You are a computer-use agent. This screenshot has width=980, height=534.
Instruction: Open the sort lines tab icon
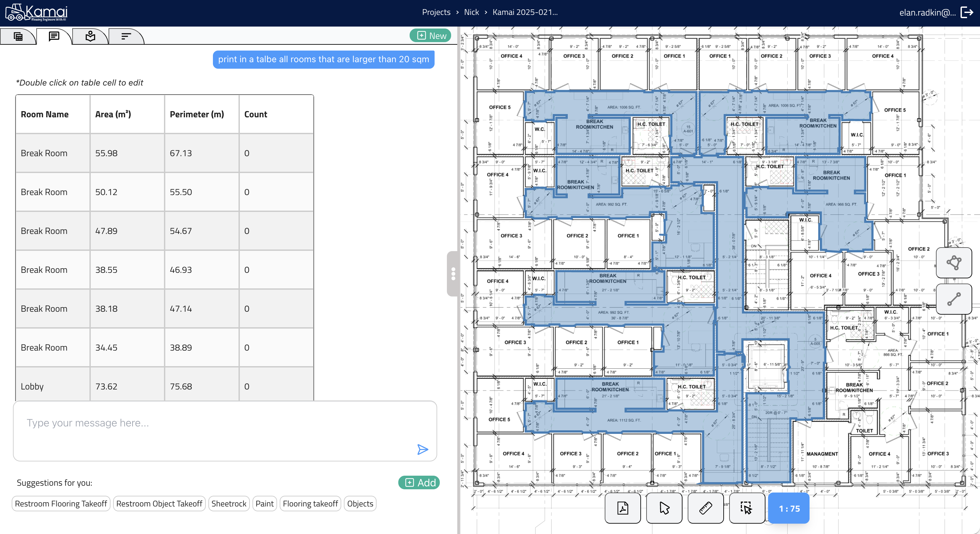126,37
